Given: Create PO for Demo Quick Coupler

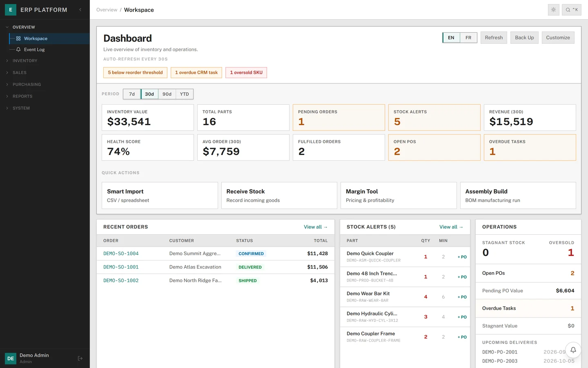Looking at the screenshot, I should tap(462, 257).
